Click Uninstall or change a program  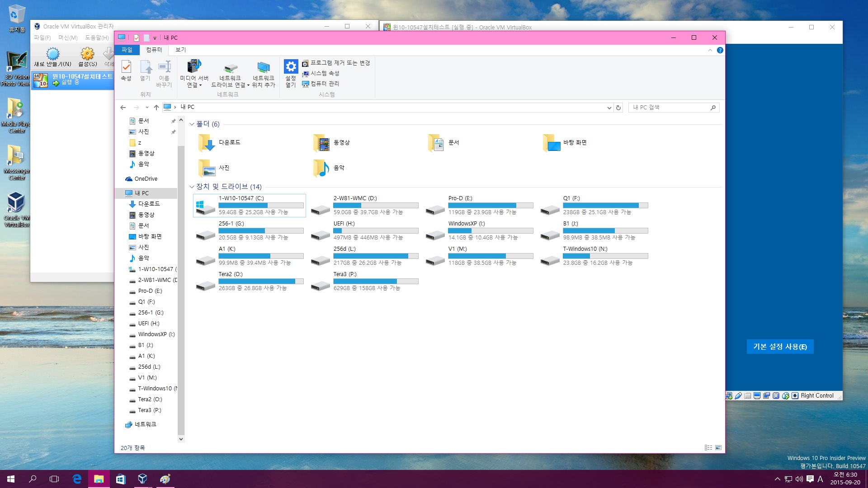point(336,63)
